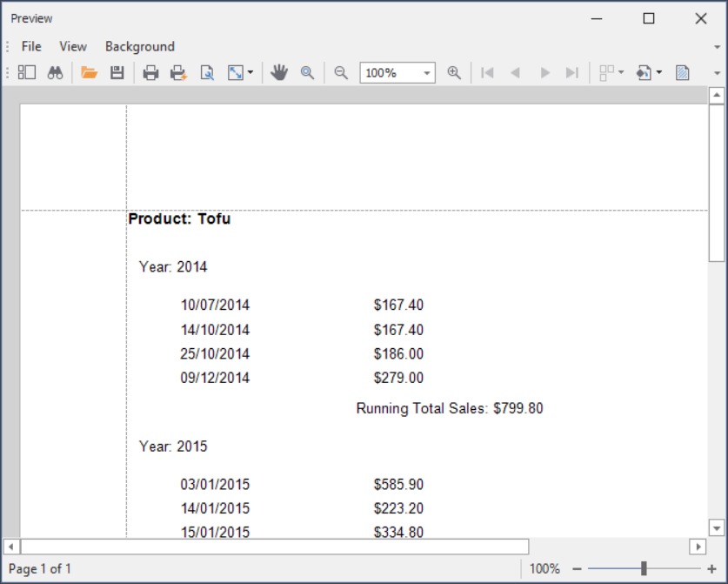The image size is (728, 584).
Task: Click the status bar zoom minus button
Action: (578, 568)
